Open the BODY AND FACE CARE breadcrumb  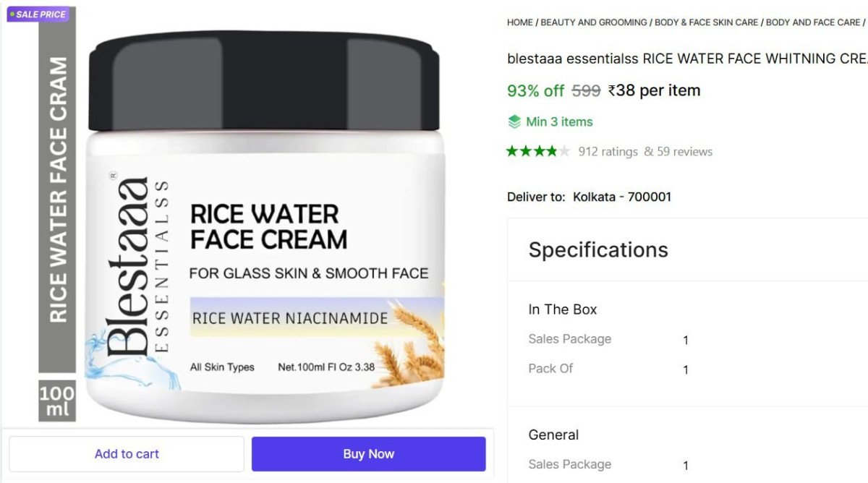tap(811, 22)
